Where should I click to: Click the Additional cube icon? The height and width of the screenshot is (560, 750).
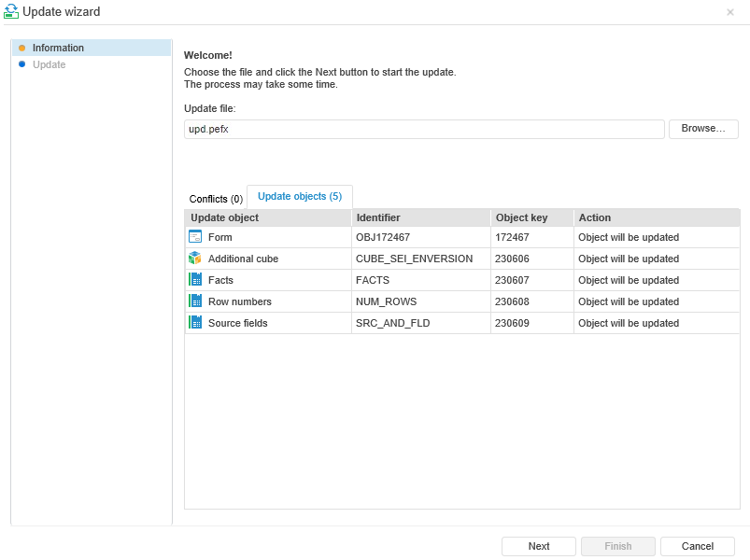pos(195,259)
